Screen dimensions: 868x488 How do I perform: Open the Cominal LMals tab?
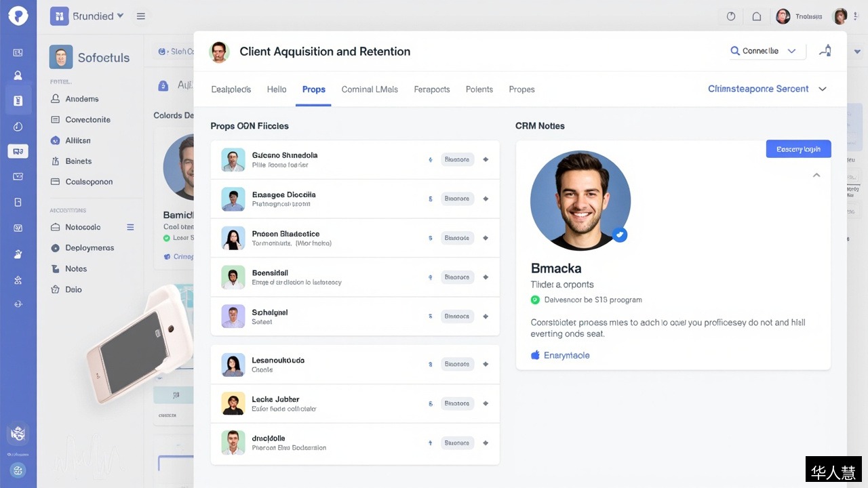[370, 89]
